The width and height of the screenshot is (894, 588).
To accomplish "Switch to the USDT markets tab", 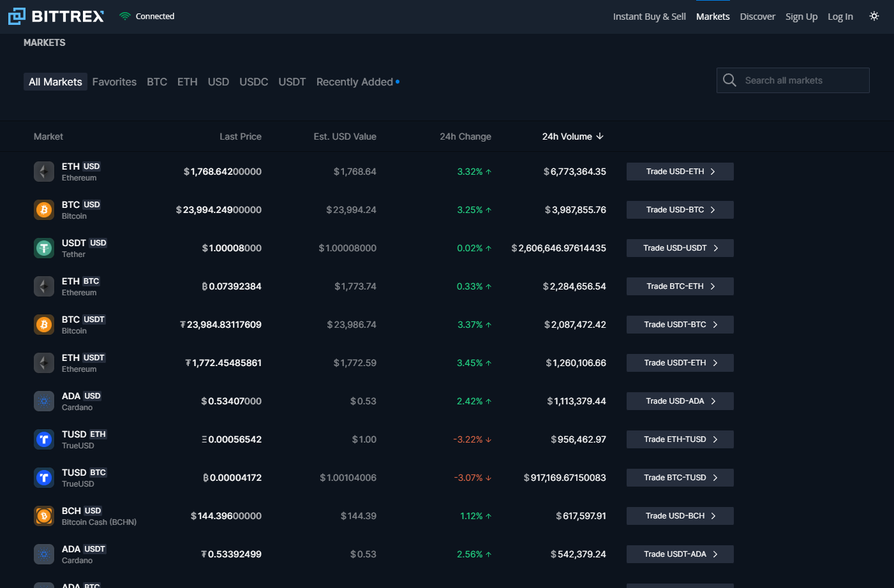I will pos(292,82).
